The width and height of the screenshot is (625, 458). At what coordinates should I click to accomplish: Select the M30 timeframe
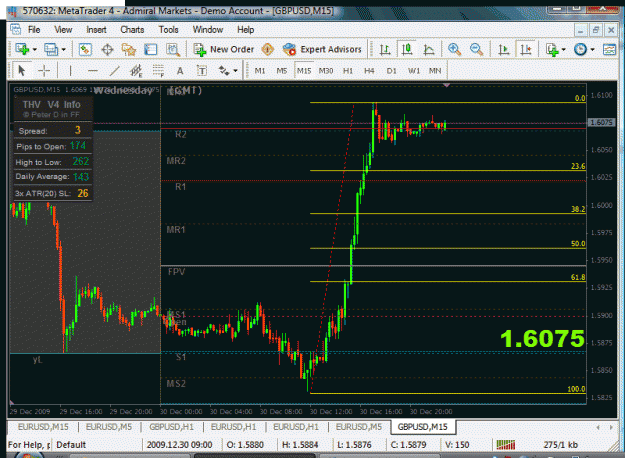point(326,71)
